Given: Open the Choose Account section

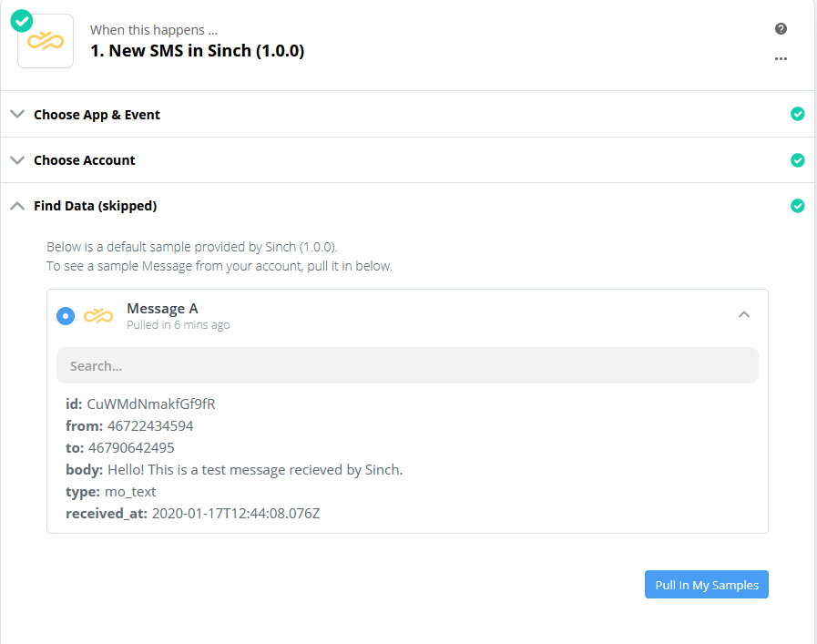Looking at the screenshot, I should tap(85, 160).
